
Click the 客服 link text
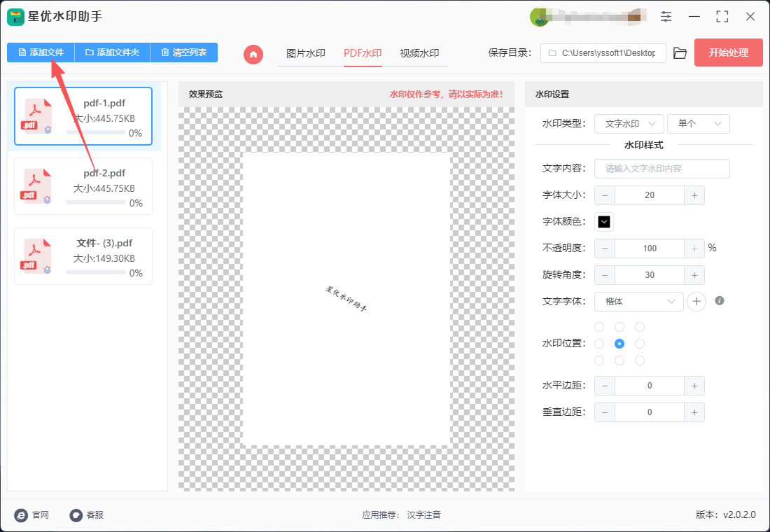coord(94,514)
